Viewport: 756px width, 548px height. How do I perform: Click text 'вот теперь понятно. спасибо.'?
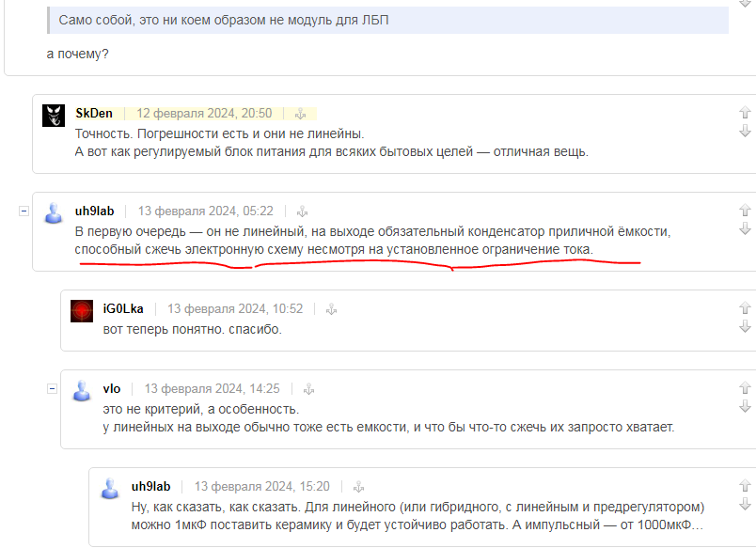point(193,330)
